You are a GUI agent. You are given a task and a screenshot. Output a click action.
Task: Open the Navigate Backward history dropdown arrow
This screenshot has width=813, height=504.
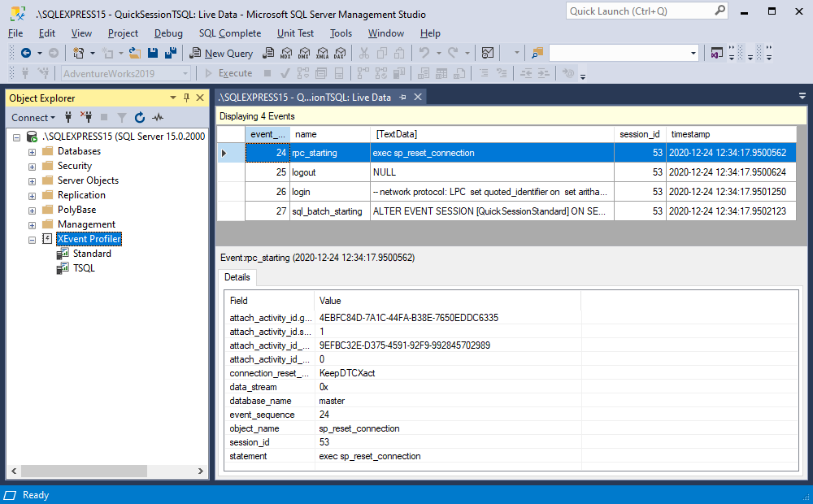pyautogui.click(x=39, y=53)
